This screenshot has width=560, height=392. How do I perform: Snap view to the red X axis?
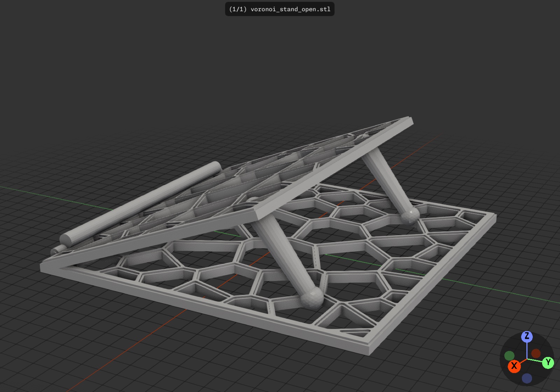[x=514, y=366]
